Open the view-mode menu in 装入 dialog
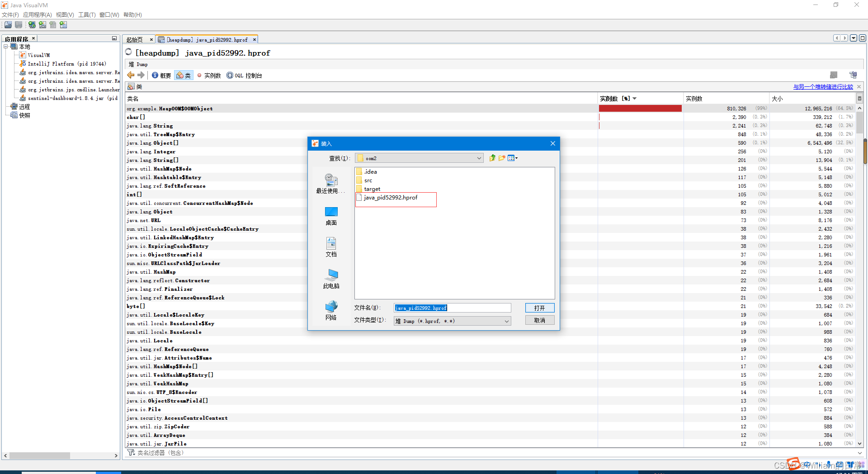The image size is (868, 474). coord(513,158)
